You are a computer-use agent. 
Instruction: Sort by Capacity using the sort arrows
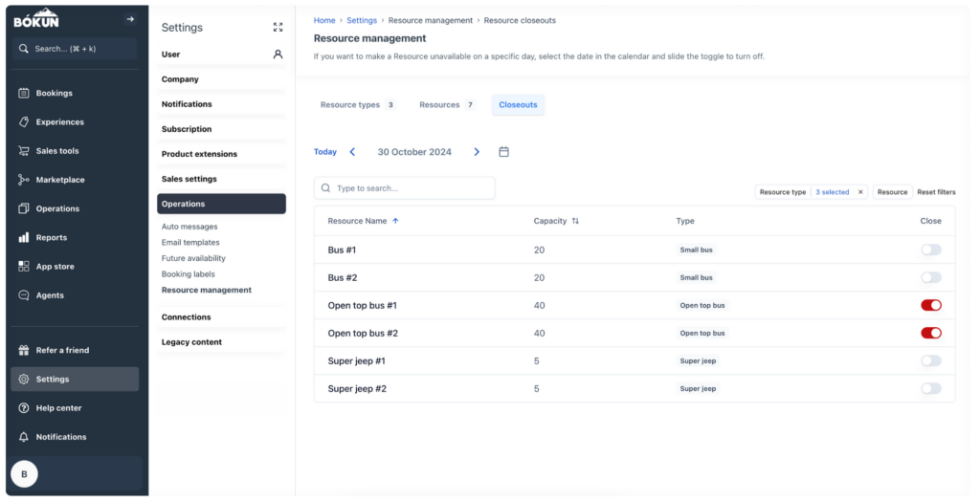575,221
